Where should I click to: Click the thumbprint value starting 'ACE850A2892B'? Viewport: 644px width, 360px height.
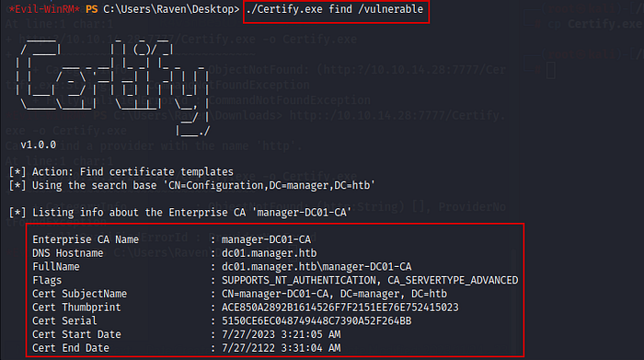(340, 308)
